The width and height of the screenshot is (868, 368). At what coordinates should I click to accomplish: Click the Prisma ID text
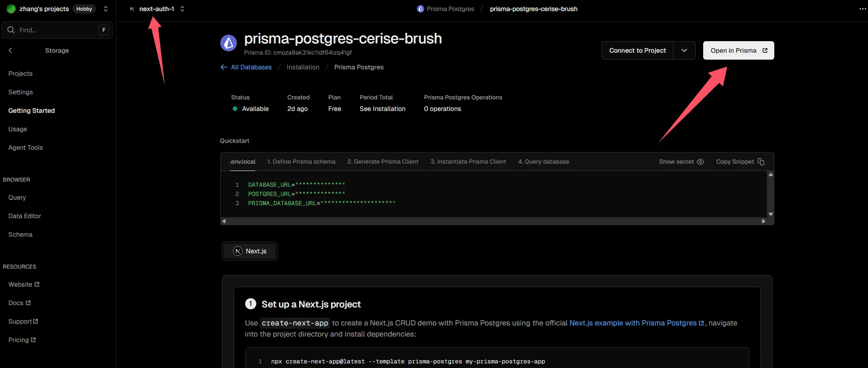click(x=298, y=53)
